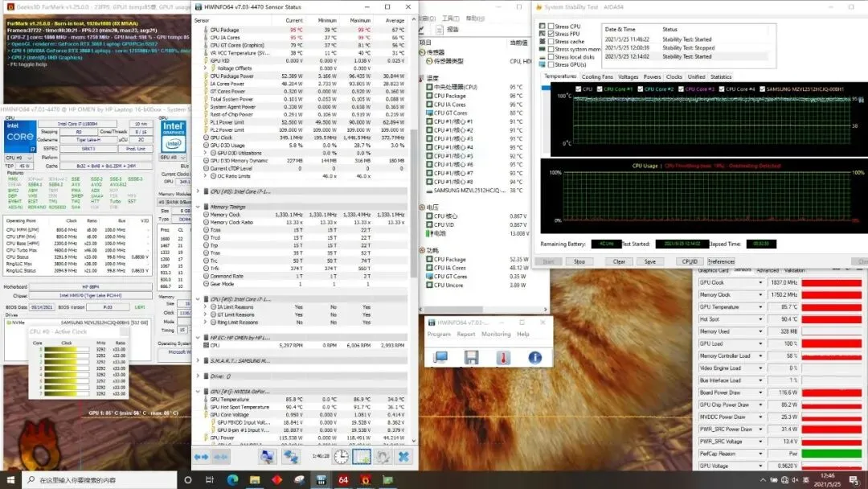Open the monitor Summary icon in HWiNFO

click(x=440, y=358)
